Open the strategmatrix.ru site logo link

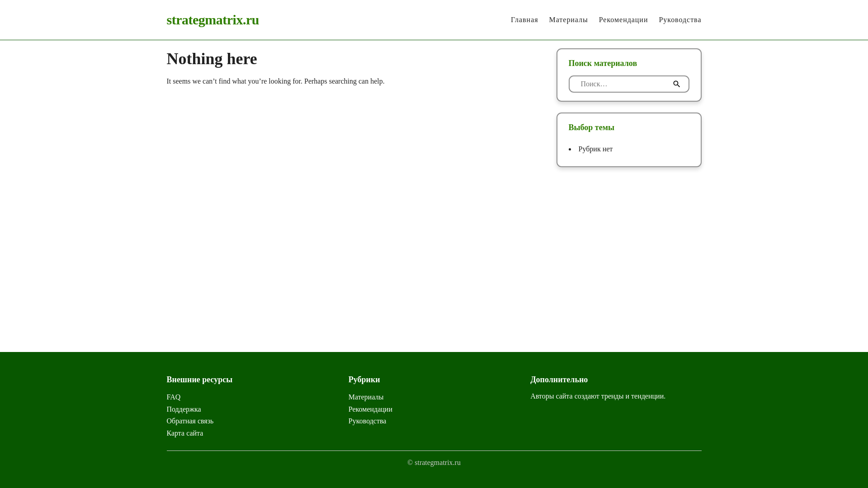coord(212,20)
